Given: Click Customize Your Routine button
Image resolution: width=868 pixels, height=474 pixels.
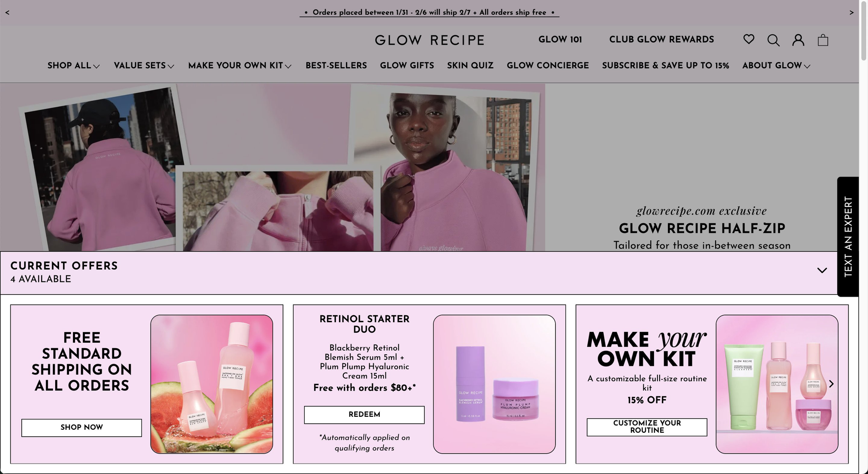Looking at the screenshot, I should pos(647,427).
